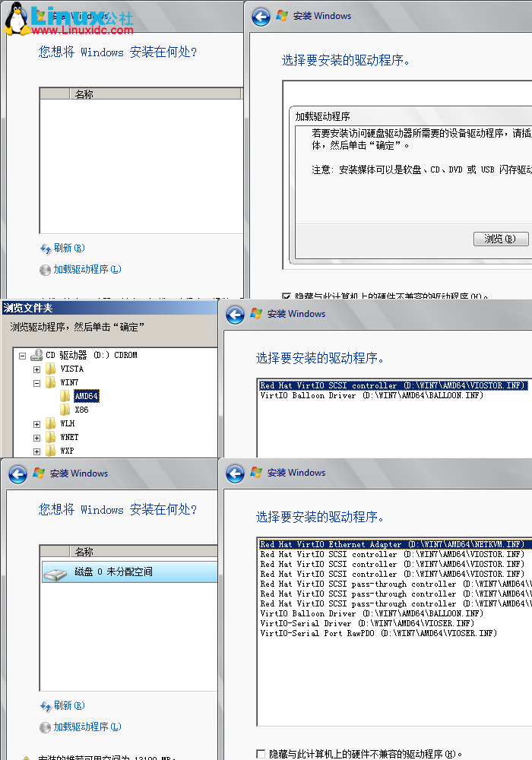
Task: Click the 浏览文件夹 dialog title bar
Action: (x=109, y=308)
